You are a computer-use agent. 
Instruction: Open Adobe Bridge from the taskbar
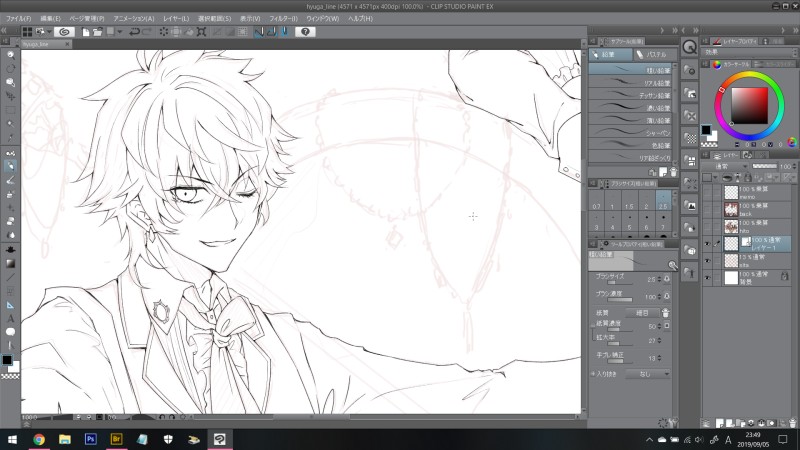pyautogui.click(x=116, y=439)
